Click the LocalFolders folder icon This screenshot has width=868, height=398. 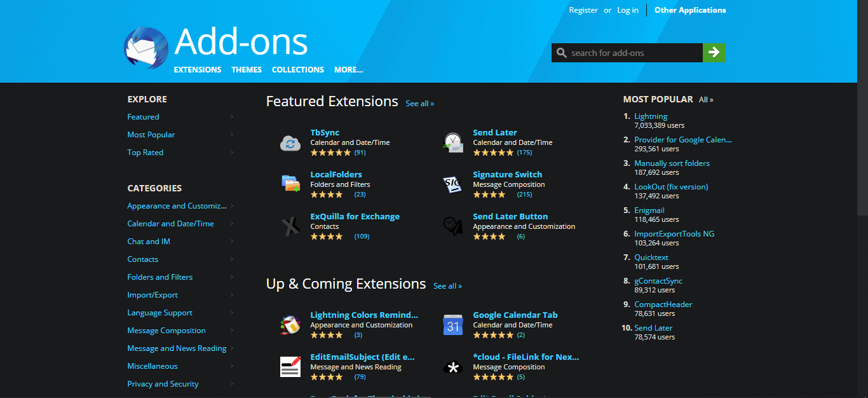(290, 184)
